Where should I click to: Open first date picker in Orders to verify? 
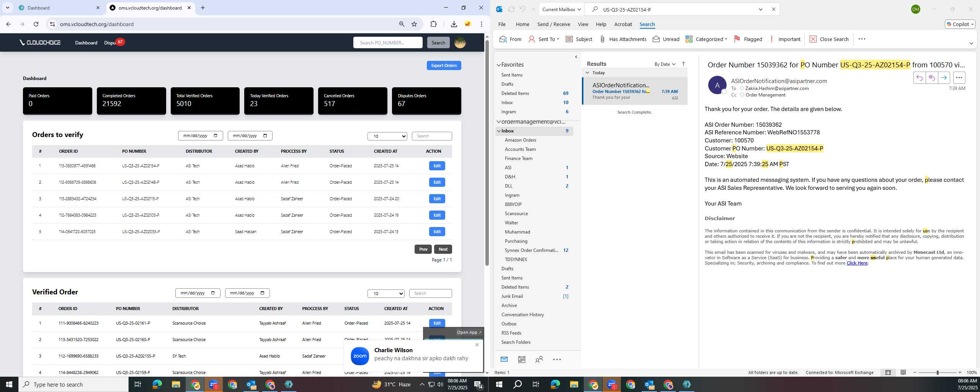[x=200, y=136]
